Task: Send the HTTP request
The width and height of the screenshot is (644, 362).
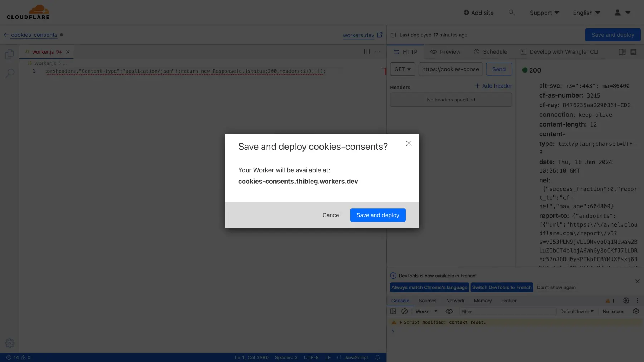Action: coord(499,69)
